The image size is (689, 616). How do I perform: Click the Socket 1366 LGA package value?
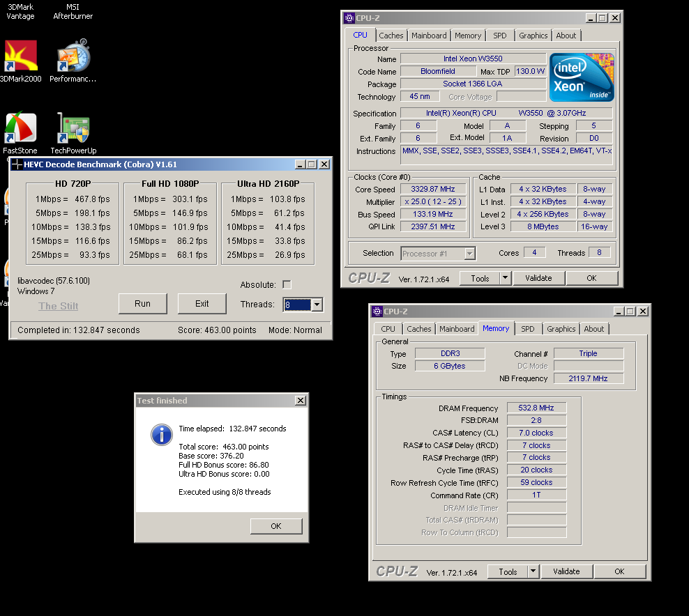point(473,84)
